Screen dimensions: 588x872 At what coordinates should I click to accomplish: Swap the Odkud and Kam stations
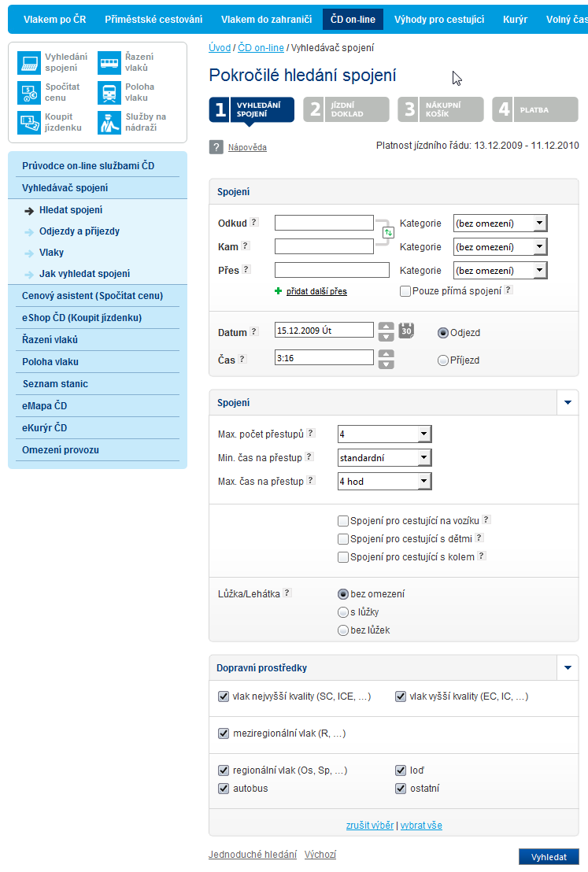[388, 233]
